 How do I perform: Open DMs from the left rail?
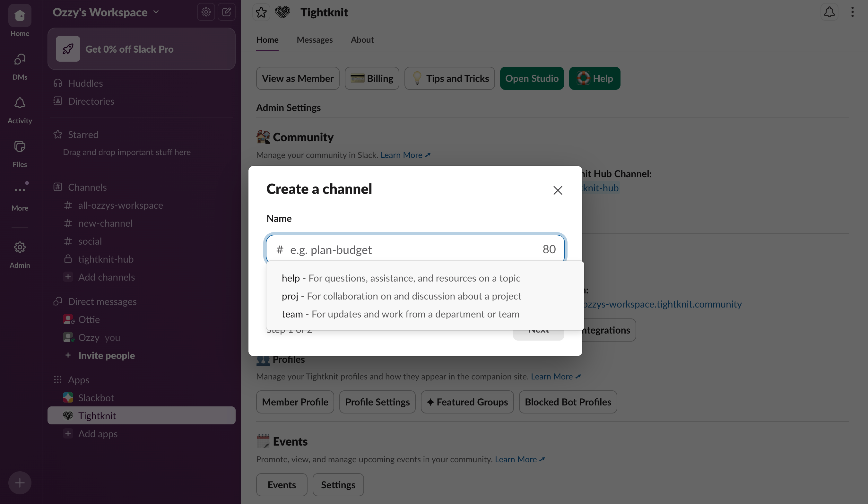(x=20, y=66)
